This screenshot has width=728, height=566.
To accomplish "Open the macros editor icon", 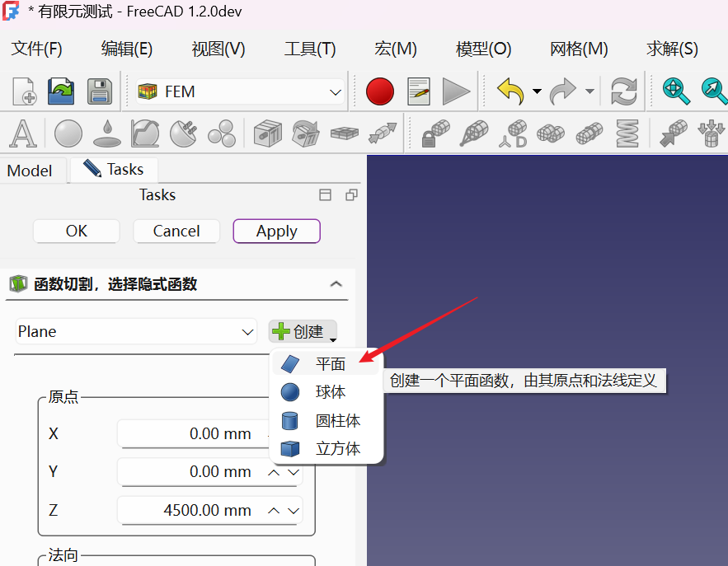I will pyautogui.click(x=419, y=91).
